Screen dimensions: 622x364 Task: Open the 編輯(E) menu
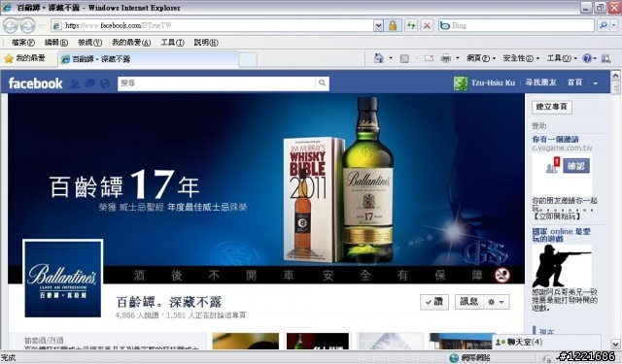point(56,43)
